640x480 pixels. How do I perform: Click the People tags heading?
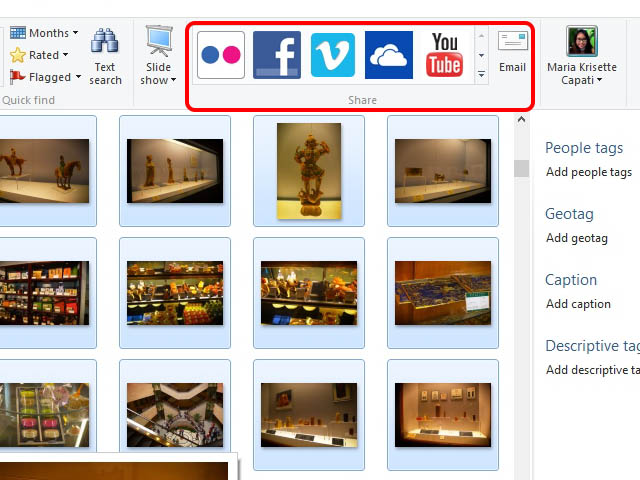[x=584, y=148]
